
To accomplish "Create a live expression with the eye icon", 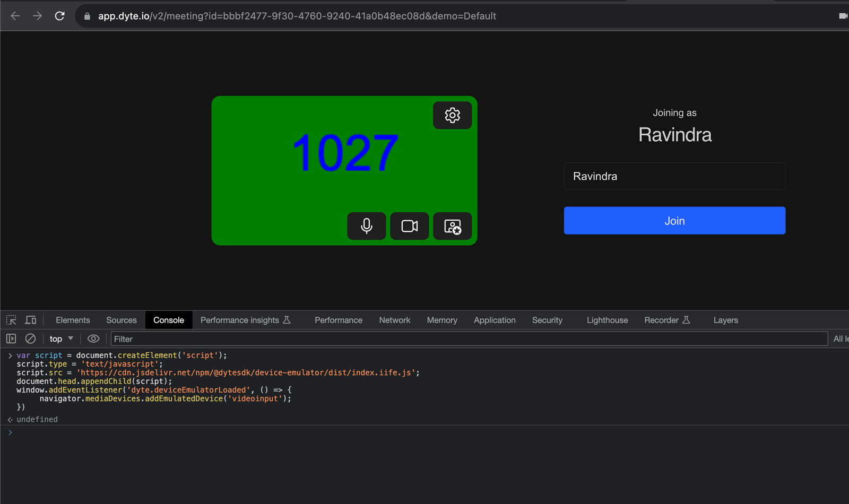I will tap(93, 338).
